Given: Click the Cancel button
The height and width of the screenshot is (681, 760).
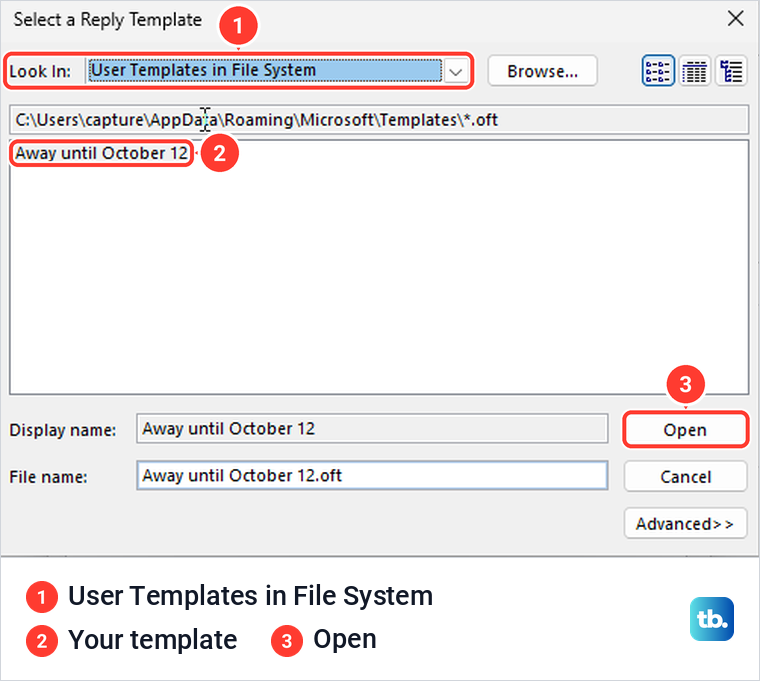Looking at the screenshot, I should pos(685,476).
